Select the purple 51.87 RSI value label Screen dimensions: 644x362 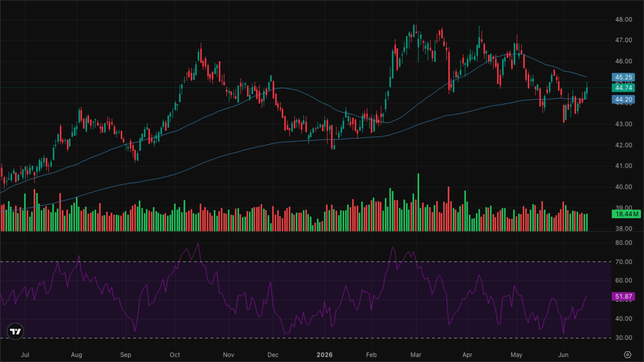pos(623,296)
